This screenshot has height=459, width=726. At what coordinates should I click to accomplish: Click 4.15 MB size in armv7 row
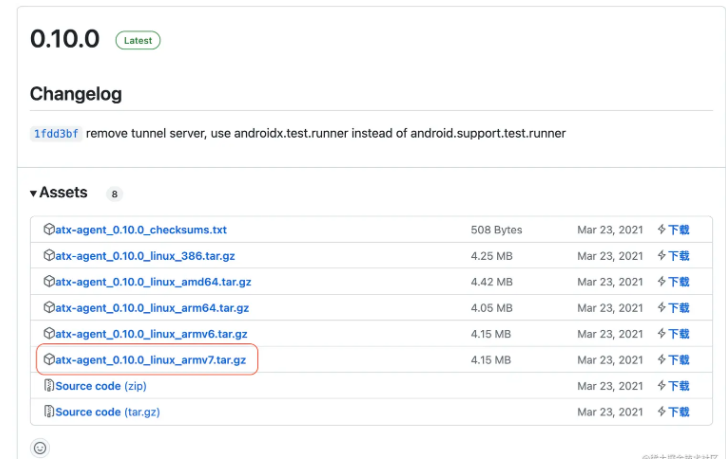pyautogui.click(x=491, y=359)
